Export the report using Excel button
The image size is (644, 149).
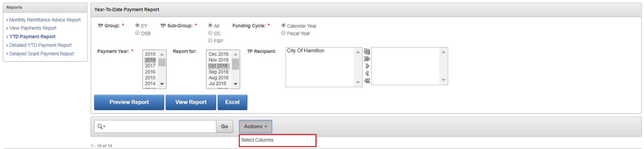click(x=232, y=102)
